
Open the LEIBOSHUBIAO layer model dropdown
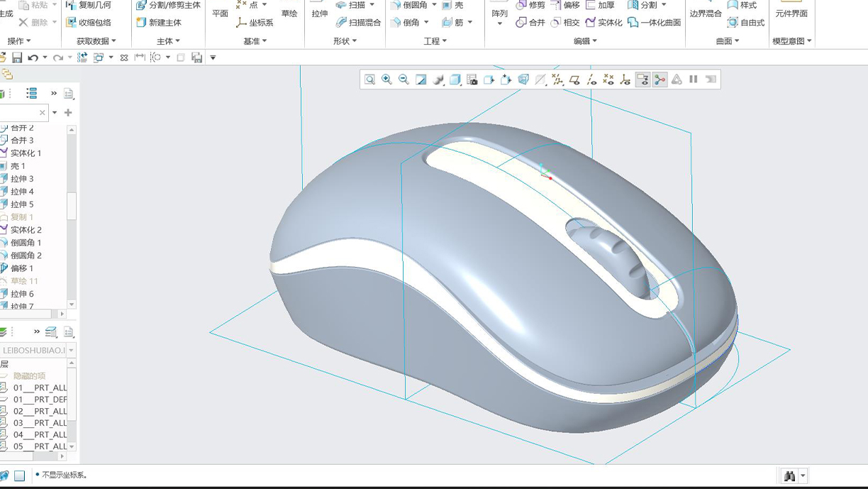pos(71,350)
